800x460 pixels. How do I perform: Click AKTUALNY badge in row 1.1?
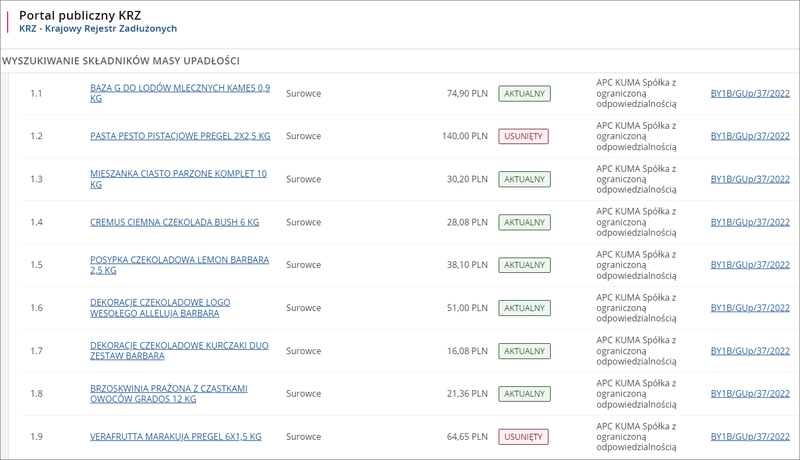(x=524, y=93)
